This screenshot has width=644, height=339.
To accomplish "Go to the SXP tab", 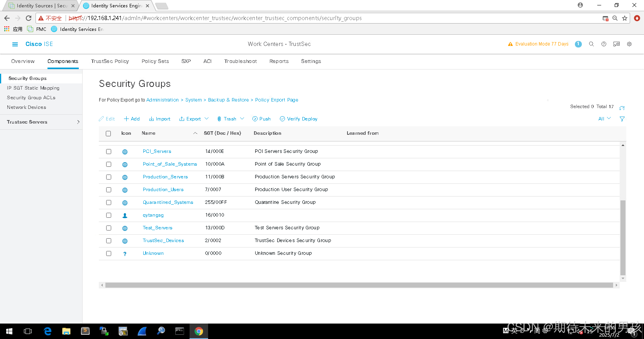I will point(186,61).
